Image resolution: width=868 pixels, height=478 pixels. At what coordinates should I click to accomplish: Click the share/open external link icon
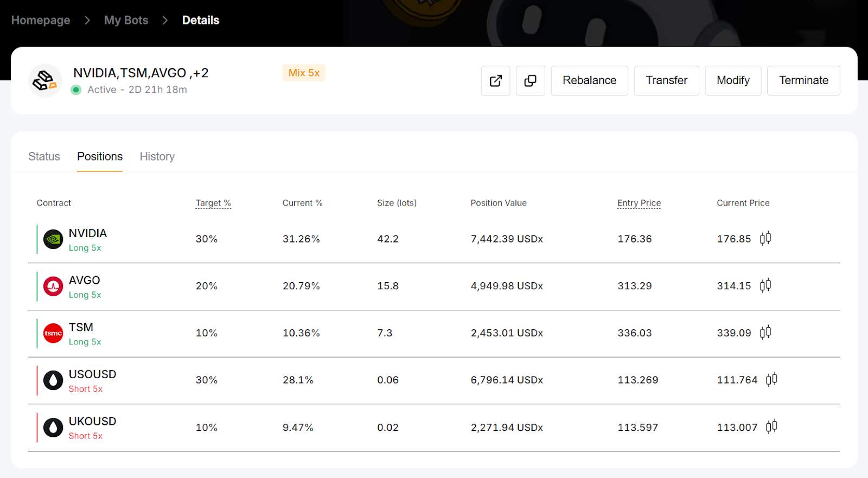[495, 81]
